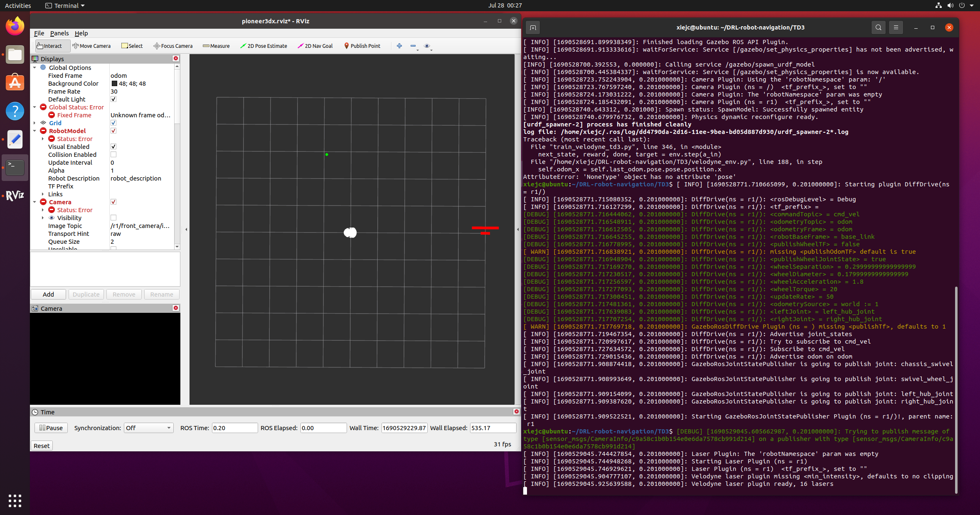Set a 2D Pose Estimate

(264, 46)
